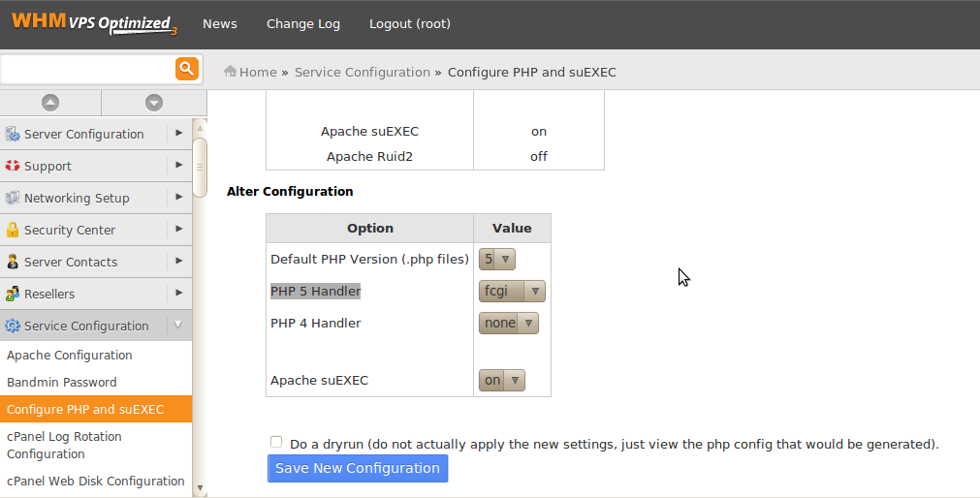
Task: Click the Home breadcrumb house icon
Action: coord(231,72)
